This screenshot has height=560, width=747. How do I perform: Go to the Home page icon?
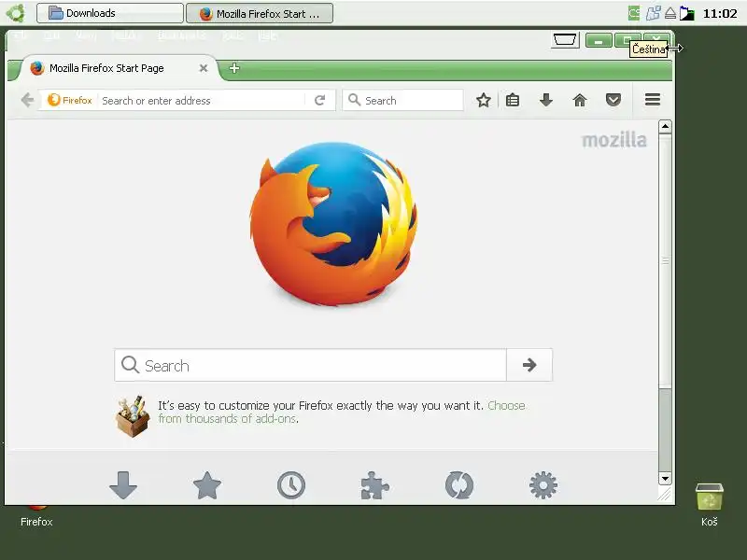click(x=579, y=100)
